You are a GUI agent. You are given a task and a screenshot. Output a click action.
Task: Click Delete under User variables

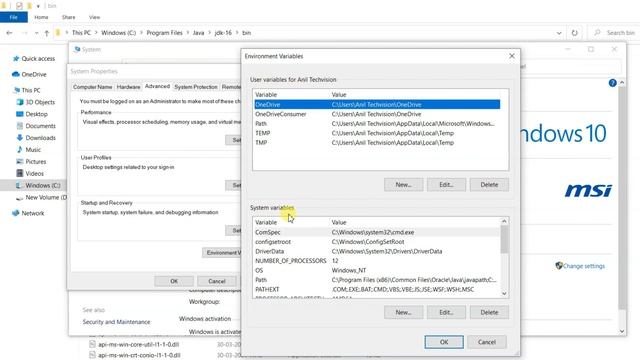(489, 184)
